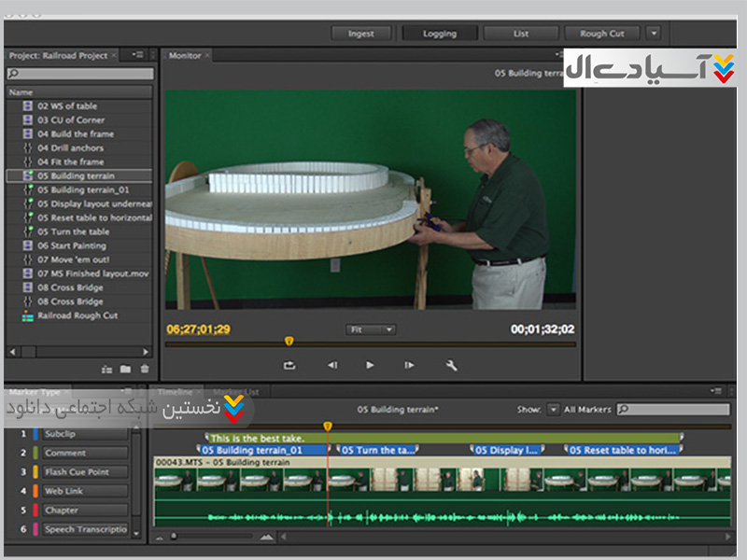Open the Fit zoom level dropdown

(371, 329)
